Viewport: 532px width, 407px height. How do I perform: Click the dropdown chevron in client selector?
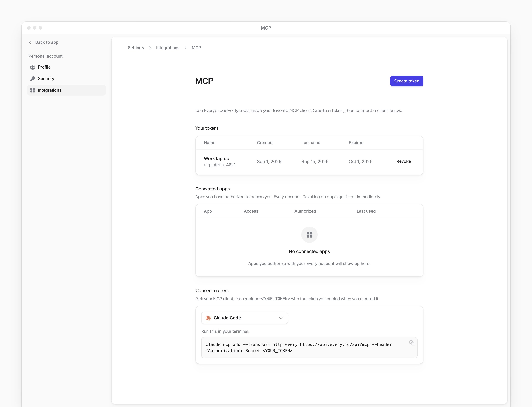pyautogui.click(x=281, y=318)
